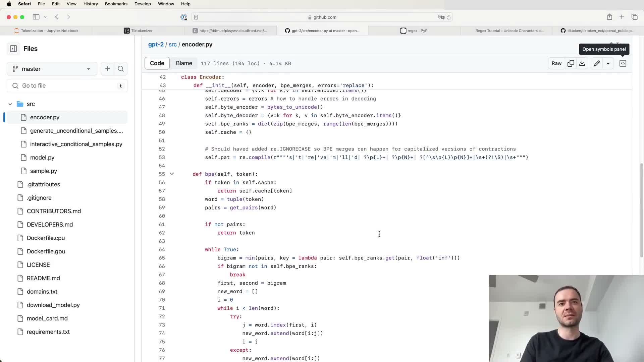Open the symbols panel icon
This screenshot has height=362, width=644.
tap(623, 63)
